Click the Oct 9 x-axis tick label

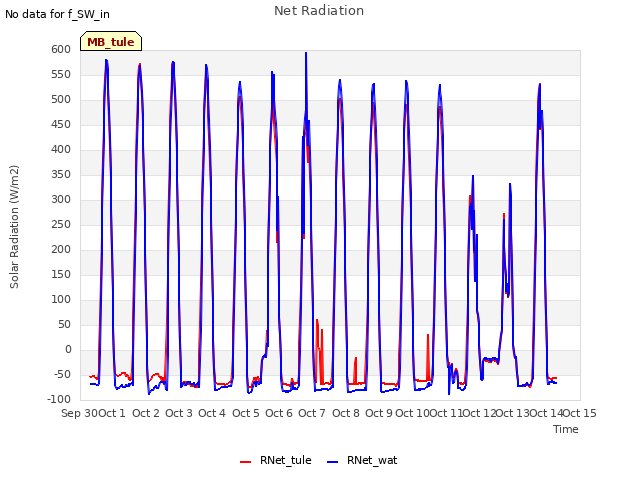click(379, 413)
